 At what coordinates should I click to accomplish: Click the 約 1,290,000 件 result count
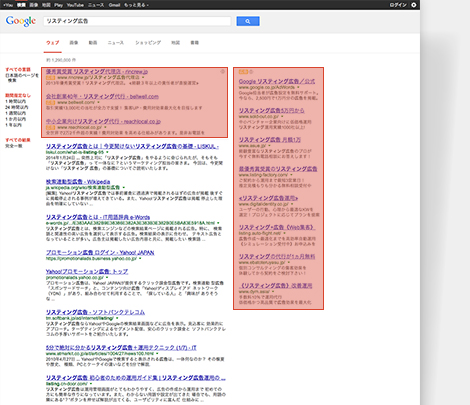[61, 60]
